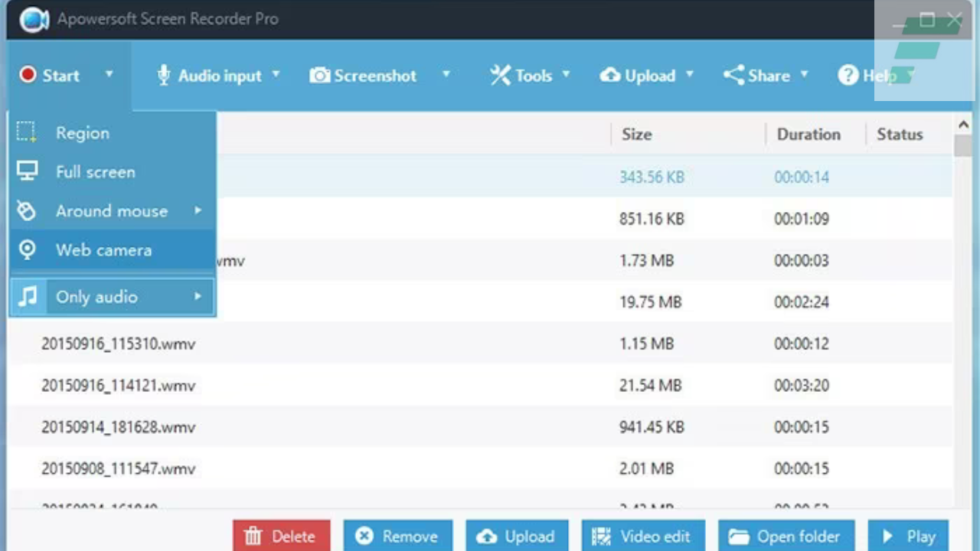Click the play triangle icon on Play button
Screen dimensions: 980x551
click(888, 536)
